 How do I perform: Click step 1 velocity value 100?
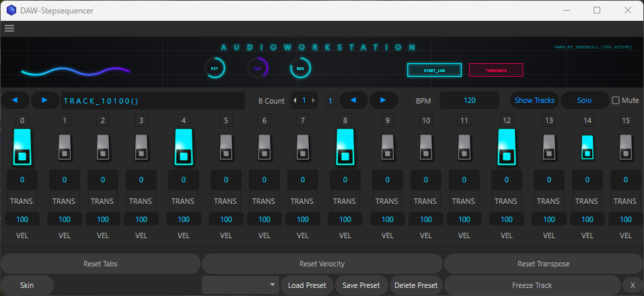tap(65, 219)
